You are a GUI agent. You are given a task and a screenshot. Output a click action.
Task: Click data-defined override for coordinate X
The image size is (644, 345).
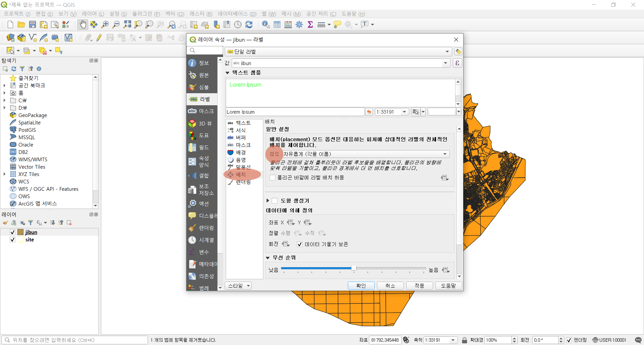tap(291, 222)
